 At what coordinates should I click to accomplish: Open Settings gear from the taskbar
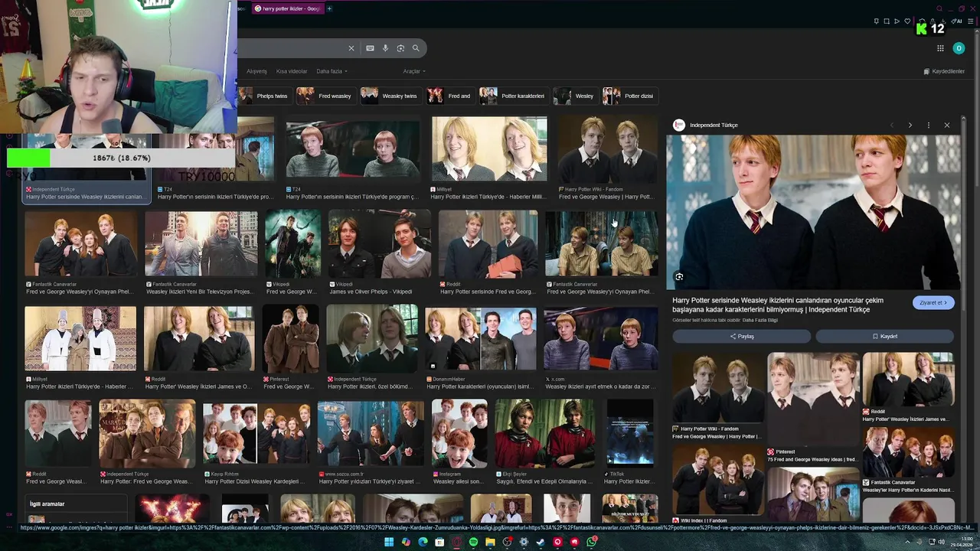coord(524,542)
